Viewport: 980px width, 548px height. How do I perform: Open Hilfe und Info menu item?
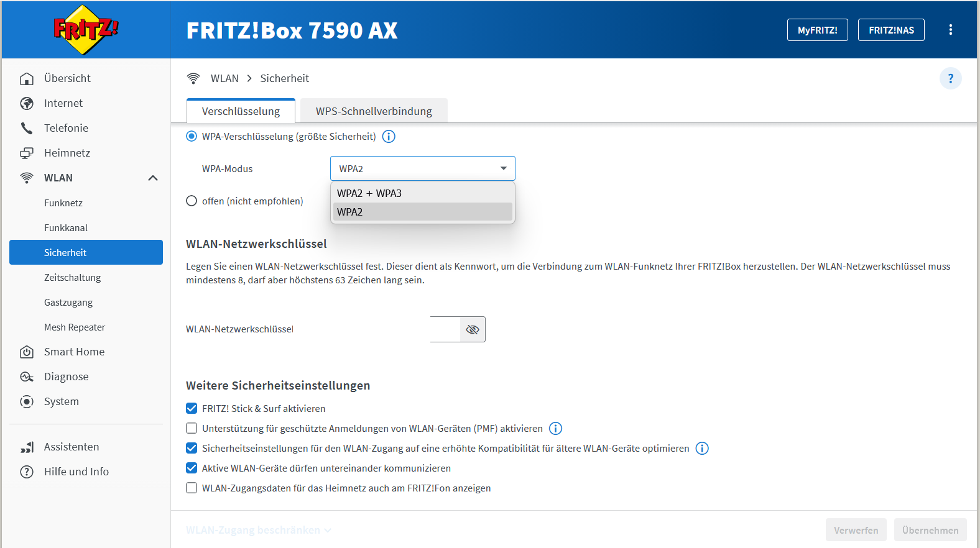tap(86, 472)
